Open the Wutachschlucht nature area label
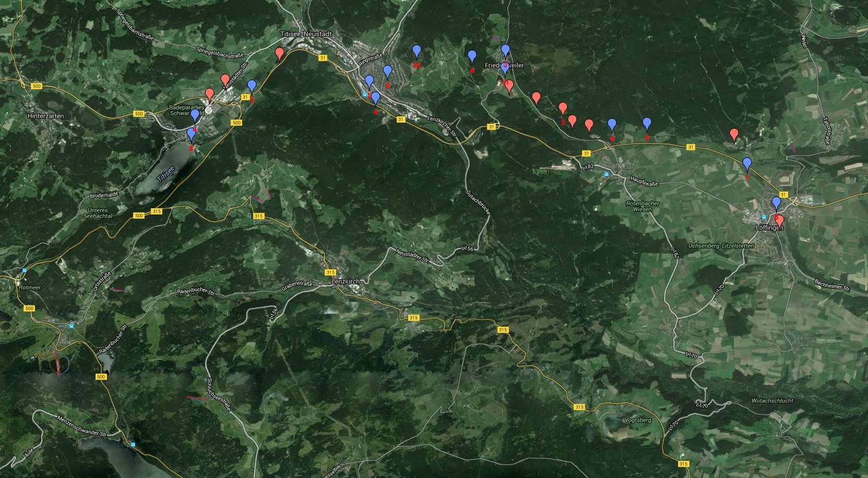This screenshot has width=868, height=478. (x=772, y=401)
